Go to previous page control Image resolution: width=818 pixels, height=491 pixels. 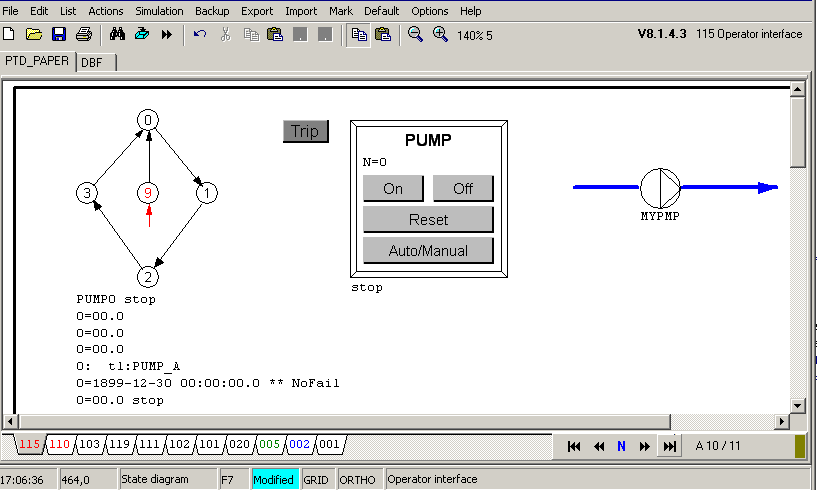599,446
